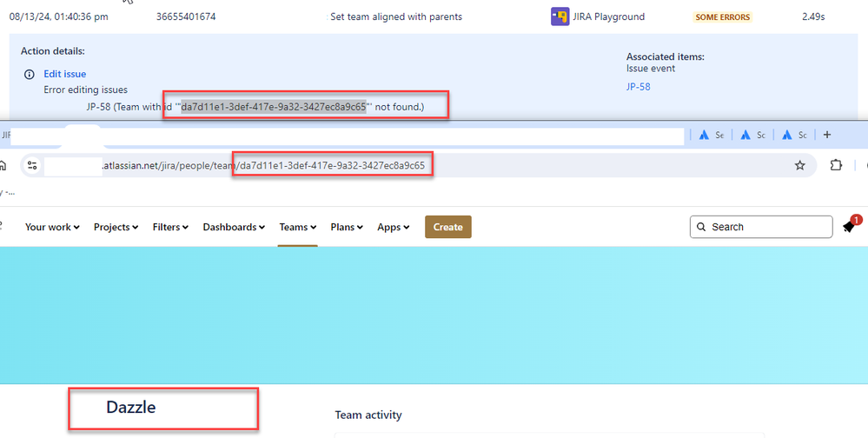Switch to the second Atlassian 'Sc' tab

point(752,135)
